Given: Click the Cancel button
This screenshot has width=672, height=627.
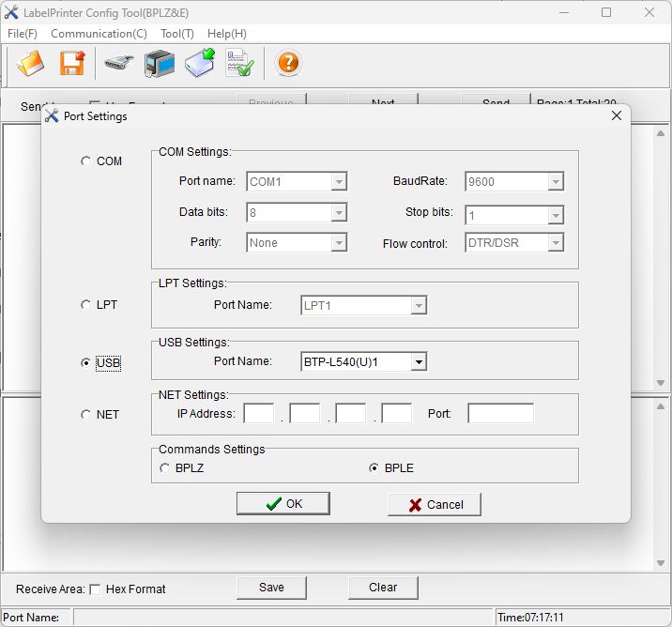Looking at the screenshot, I should tap(435, 504).
